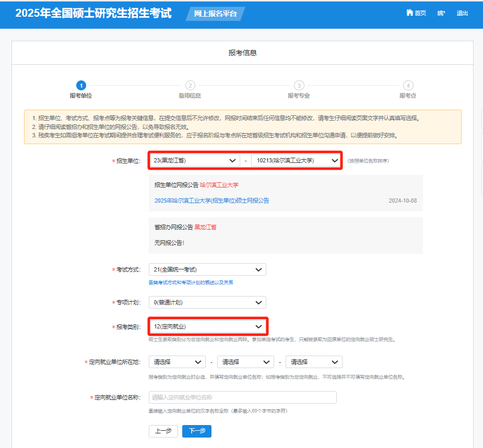Viewport: 483px width, 448px height.
Task: Open the province dropdown 23(黑龙江省)
Action: [x=194, y=160]
